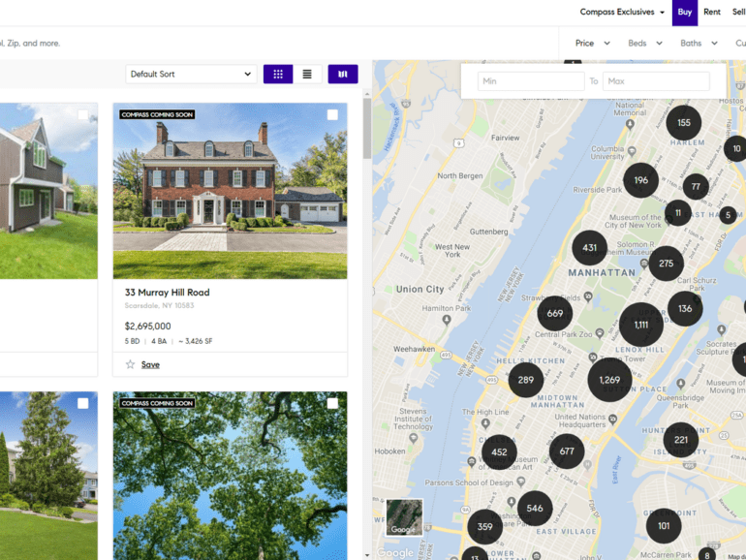The image size is (746, 560).
Task: Switch map to satellite imagery thumbnail
Action: (404, 517)
